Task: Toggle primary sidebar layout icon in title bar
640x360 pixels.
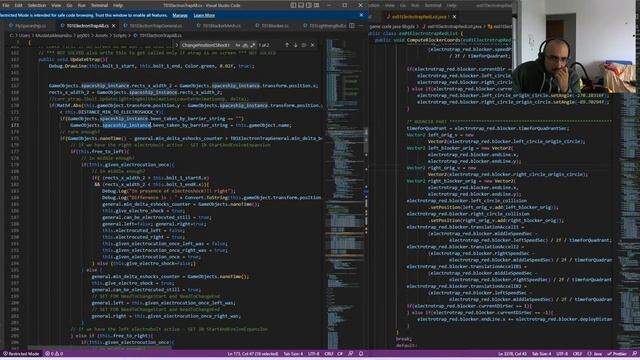Action: [293, 5]
